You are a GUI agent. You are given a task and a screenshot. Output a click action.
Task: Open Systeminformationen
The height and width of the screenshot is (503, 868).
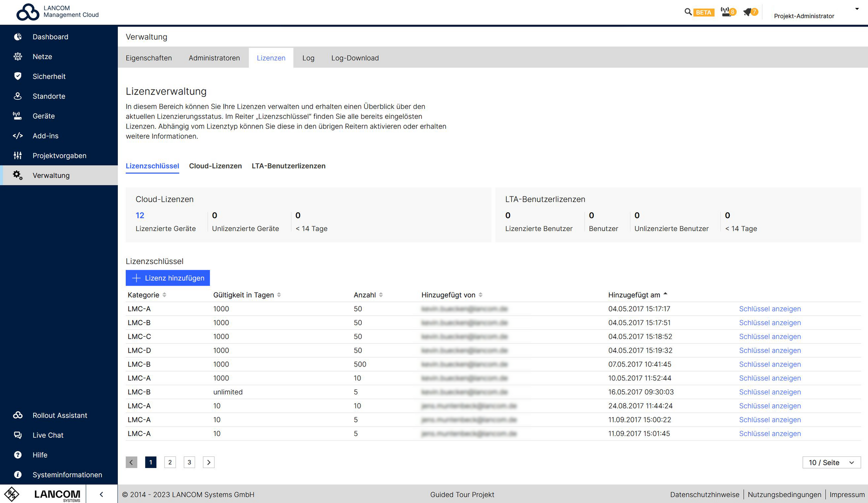click(67, 475)
